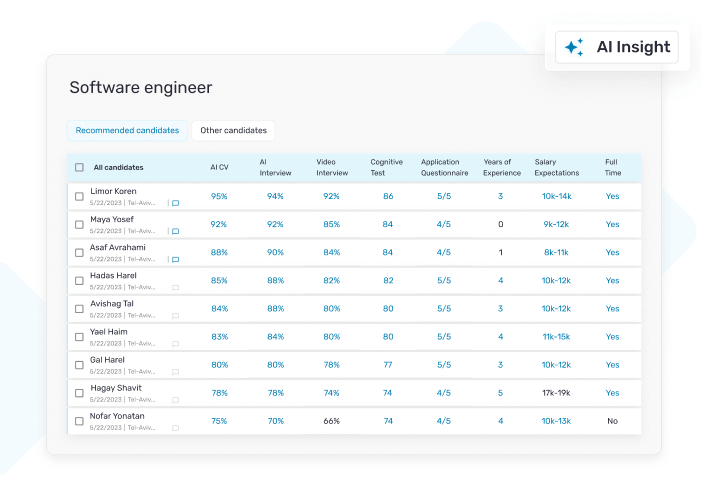
Task: Click the Software engineer page title
Action: point(141,88)
